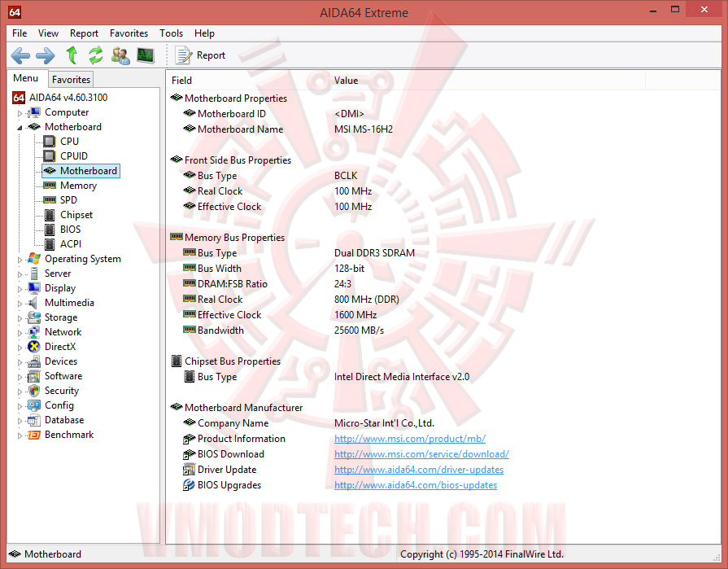Expand the Software tree node
Image resolution: width=728 pixels, height=569 pixels.
pyautogui.click(x=20, y=377)
